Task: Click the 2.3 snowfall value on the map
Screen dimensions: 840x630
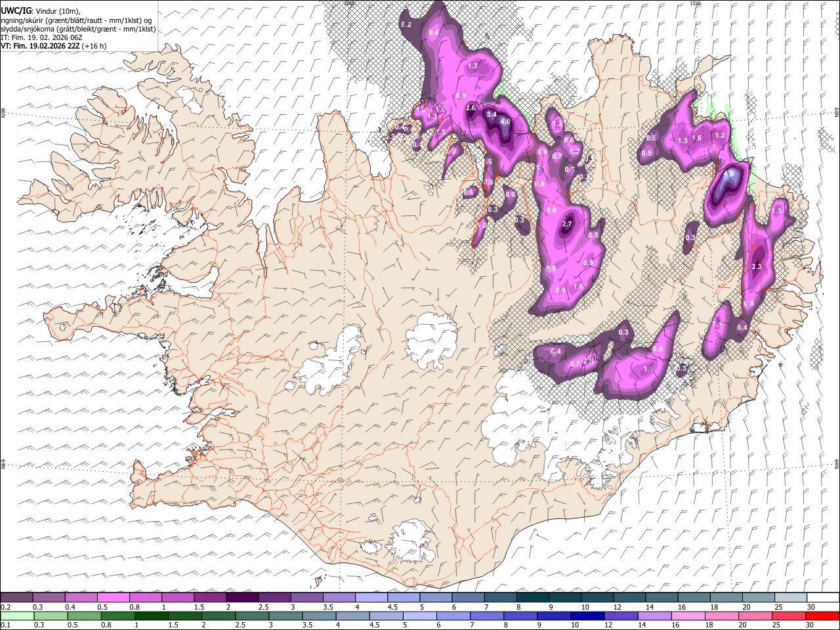Action: (x=757, y=266)
